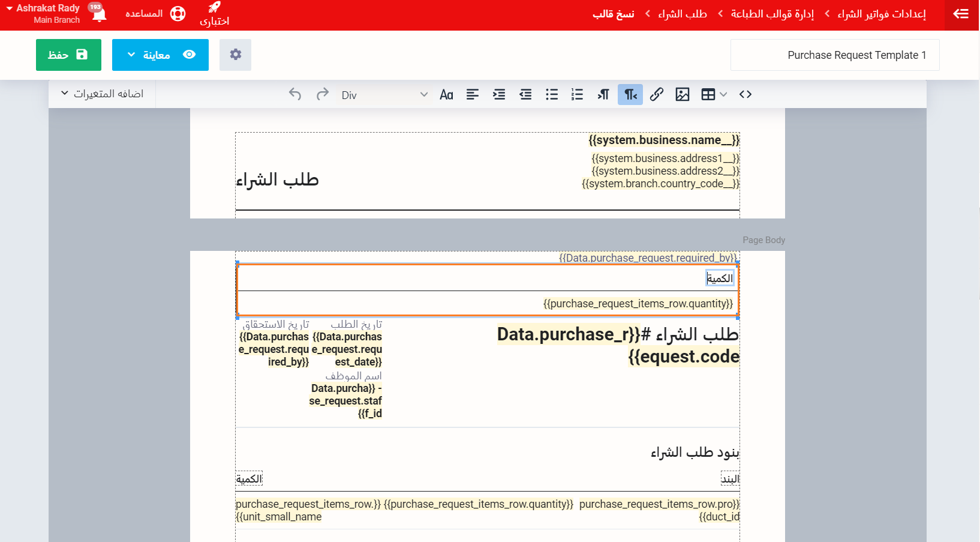This screenshot has height=542, width=980.
Task: Click the Purchase Request Template 1 name field
Action: [834, 55]
